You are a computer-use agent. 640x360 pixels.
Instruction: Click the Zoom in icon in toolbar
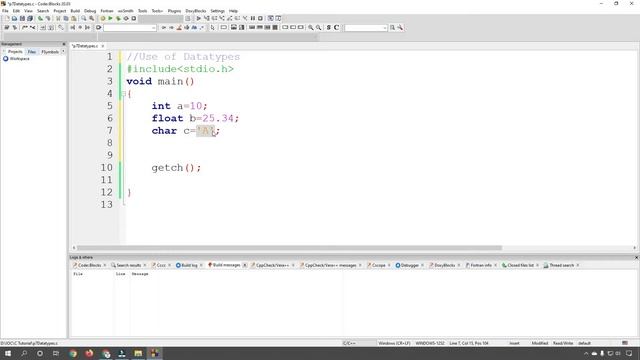[311, 27]
